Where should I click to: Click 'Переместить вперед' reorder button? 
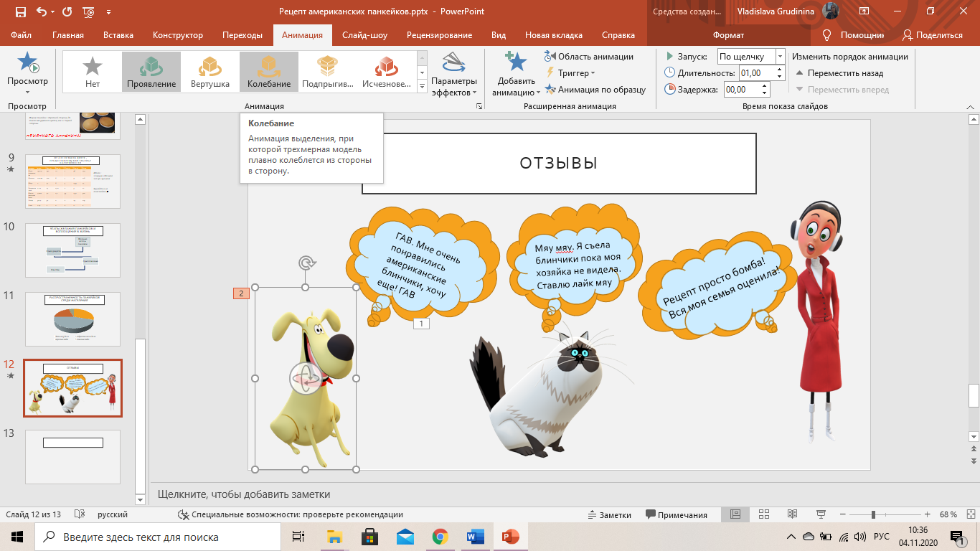coord(842,90)
